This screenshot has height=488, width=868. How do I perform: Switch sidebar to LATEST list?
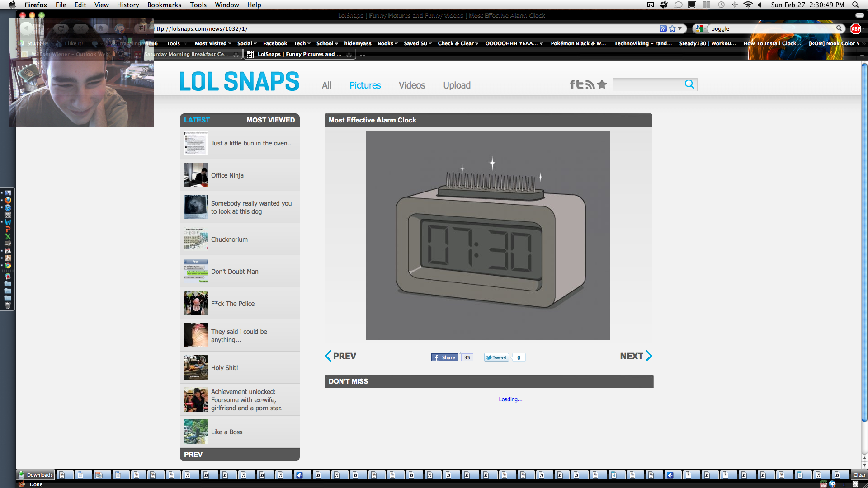click(197, 120)
